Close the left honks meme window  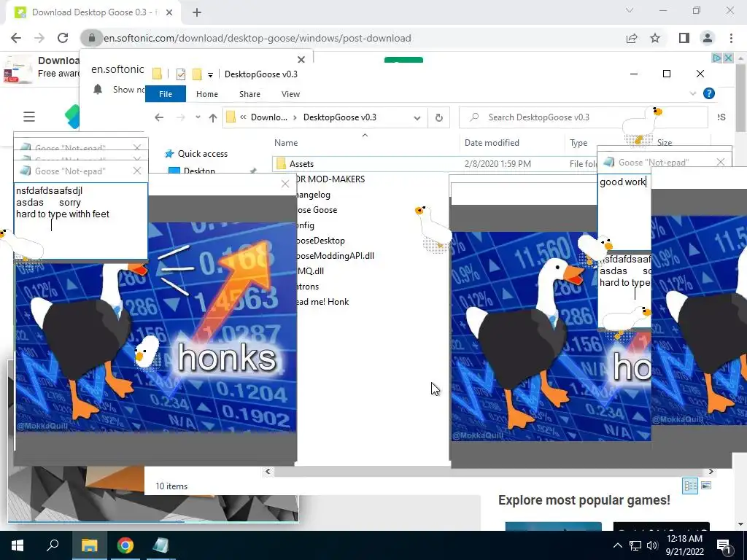(x=285, y=184)
